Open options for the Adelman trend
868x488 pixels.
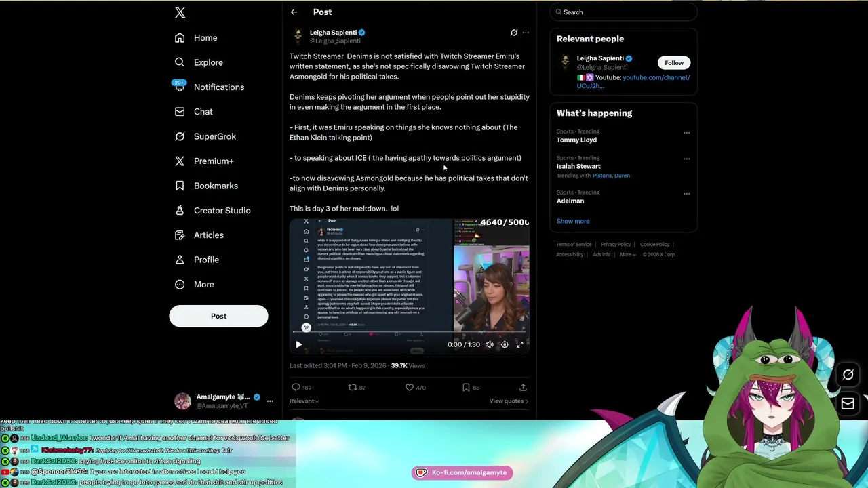(x=686, y=194)
